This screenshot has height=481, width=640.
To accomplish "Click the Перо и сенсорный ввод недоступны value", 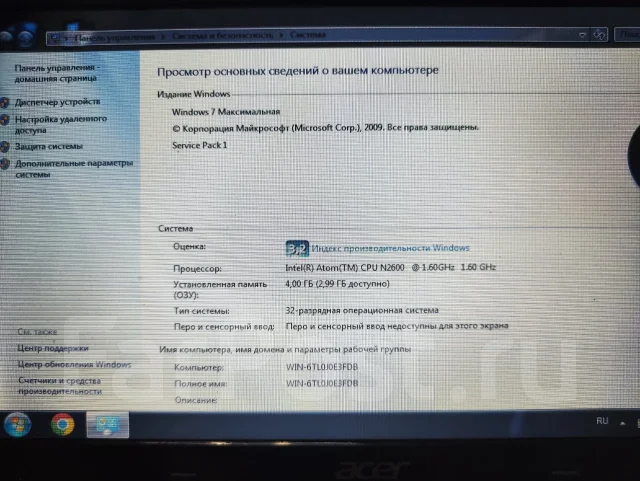I will tap(397, 326).
